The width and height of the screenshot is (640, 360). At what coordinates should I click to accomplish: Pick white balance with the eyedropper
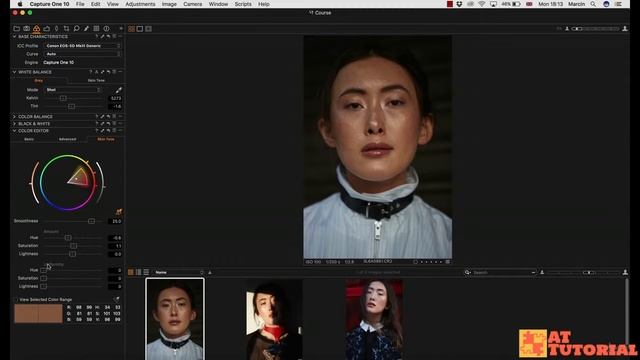click(118, 90)
